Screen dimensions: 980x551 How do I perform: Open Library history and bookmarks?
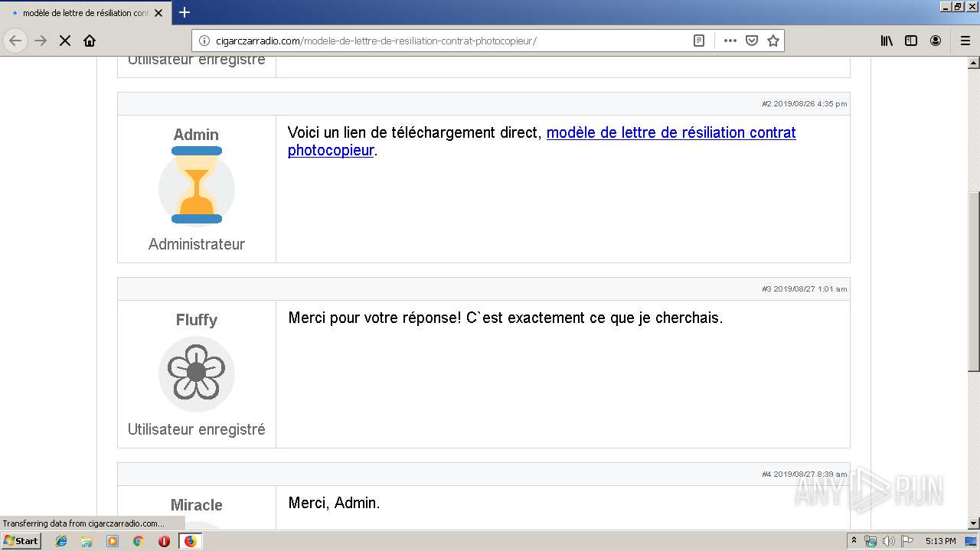coord(887,41)
